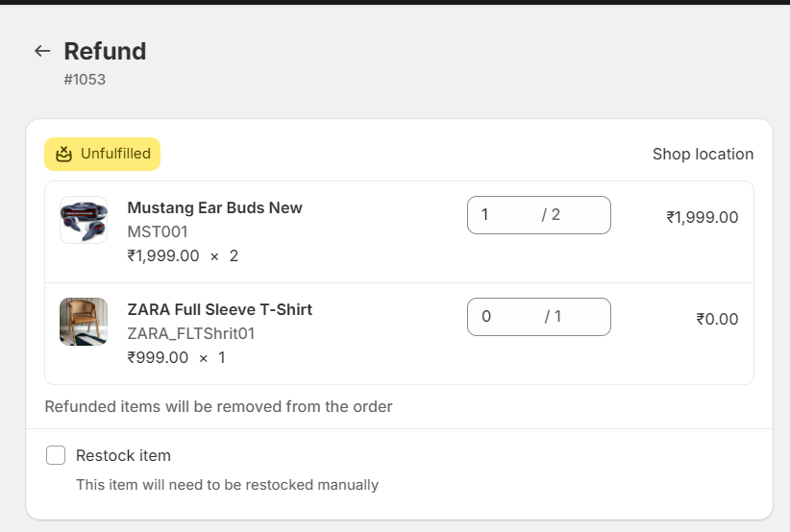Open the ZARA T-Shirt product thumbnail

tap(84, 322)
